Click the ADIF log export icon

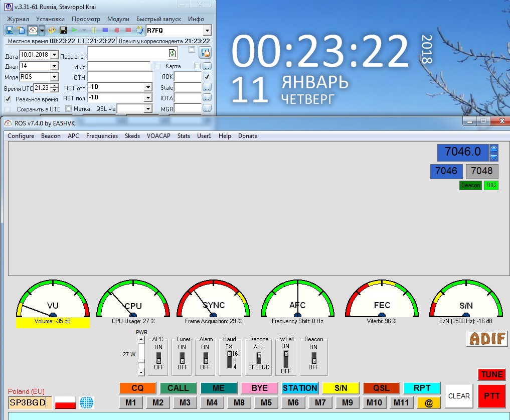point(487,339)
